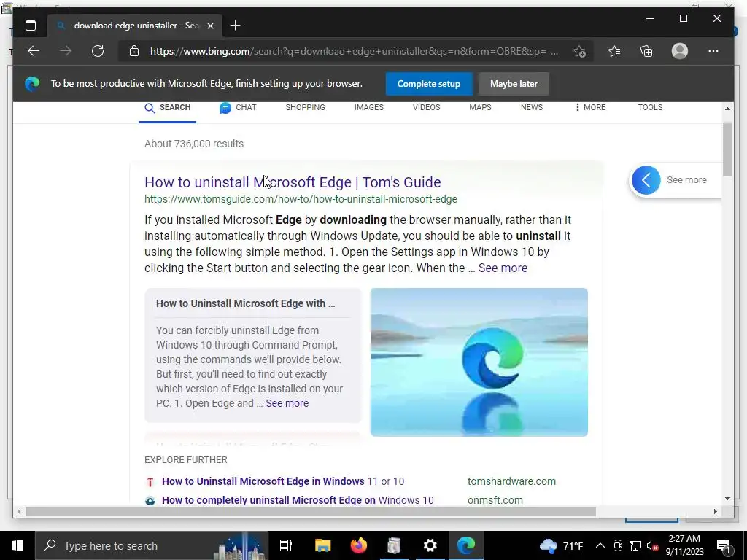Click Microsoft Edge taskbar icon
Screen dimensions: 747x560
[x=466, y=545]
